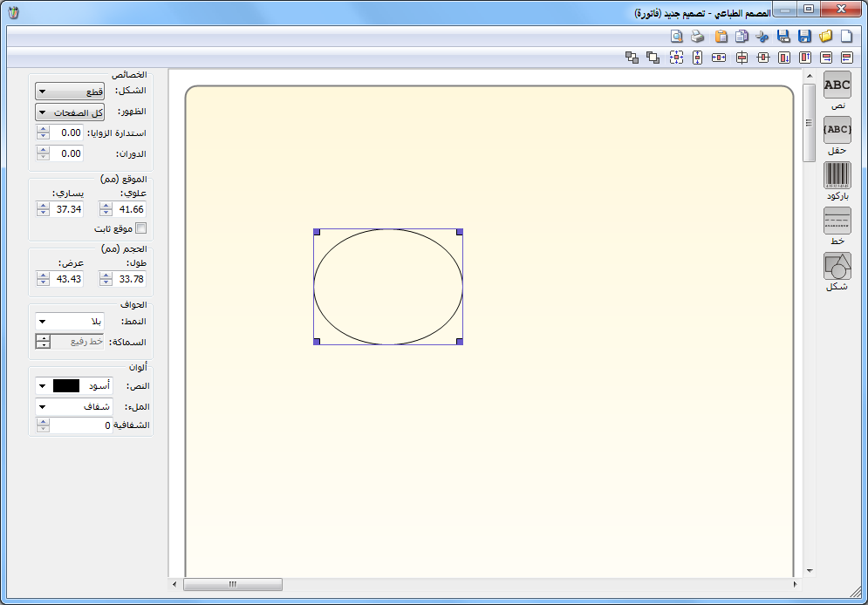Click the horizontal scrollbar left arrow

[x=174, y=585]
